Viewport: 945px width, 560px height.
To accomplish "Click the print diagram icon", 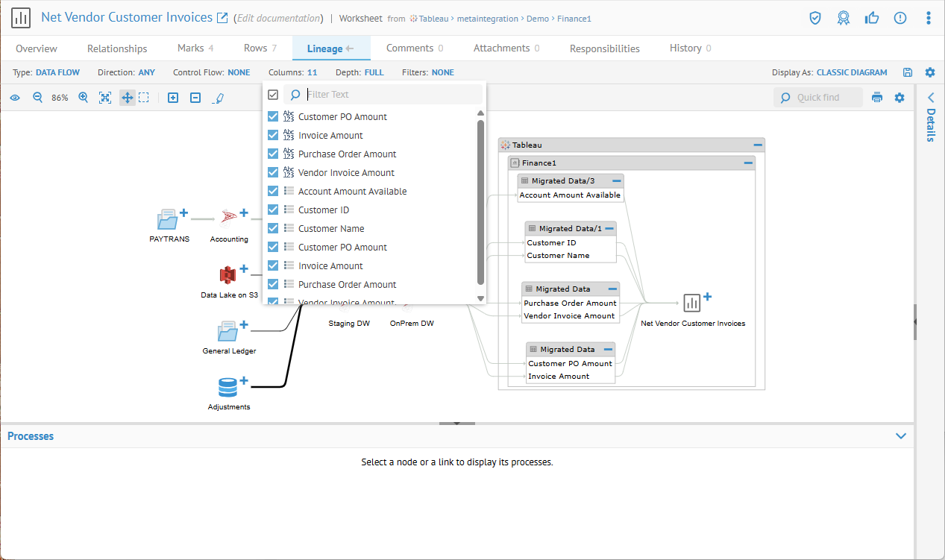I will pos(877,98).
